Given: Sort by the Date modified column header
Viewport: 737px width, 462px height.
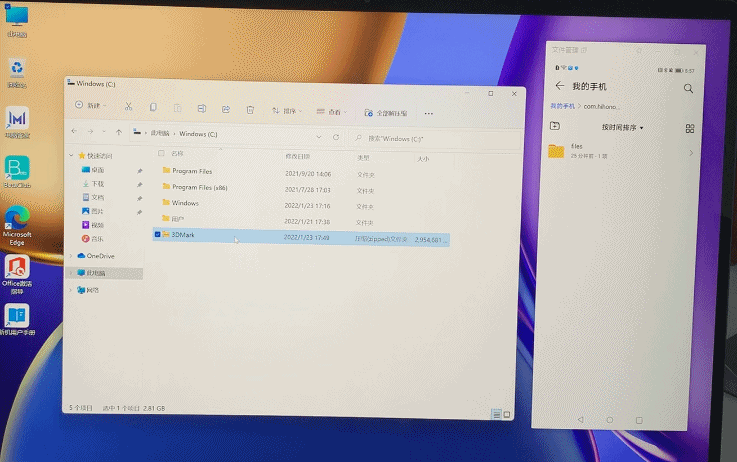Looking at the screenshot, I should 297,156.
